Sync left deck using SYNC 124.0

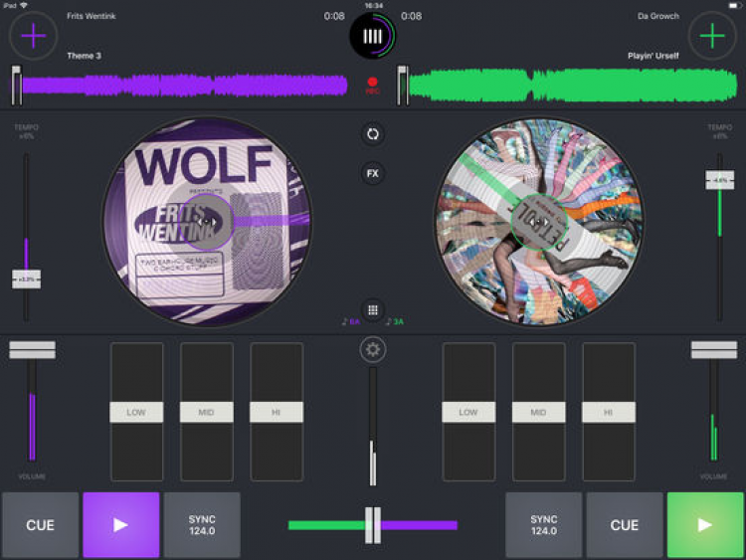click(x=202, y=525)
